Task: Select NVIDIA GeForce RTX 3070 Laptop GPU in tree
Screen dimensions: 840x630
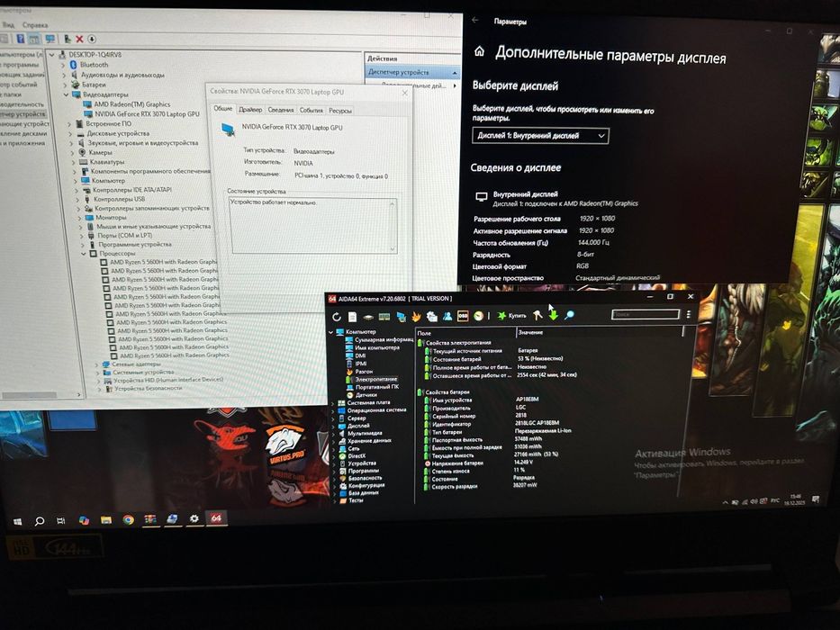Action: tap(147, 114)
